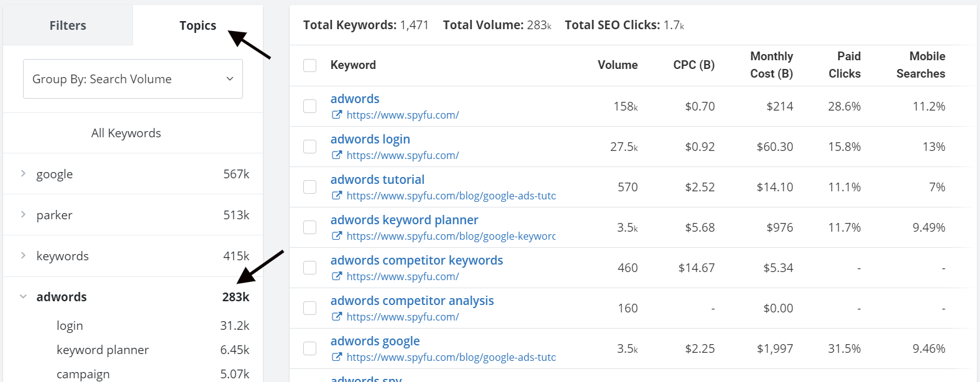Open the adwords keyword planner link
Image resolution: width=980 pixels, height=382 pixels.
click(x=405, y=220)
